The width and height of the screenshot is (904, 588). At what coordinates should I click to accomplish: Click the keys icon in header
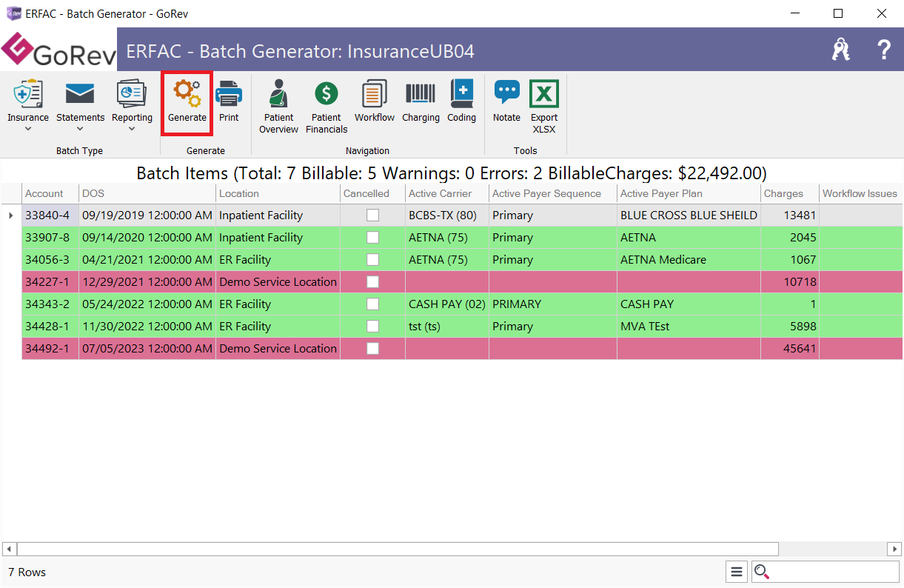(x=840, y=50)
